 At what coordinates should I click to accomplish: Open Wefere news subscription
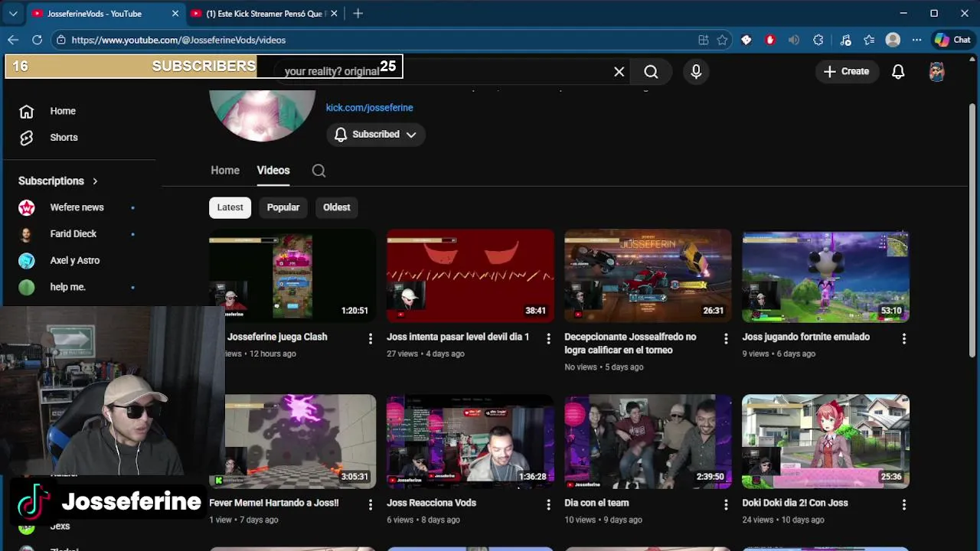(x=77, y=207)
